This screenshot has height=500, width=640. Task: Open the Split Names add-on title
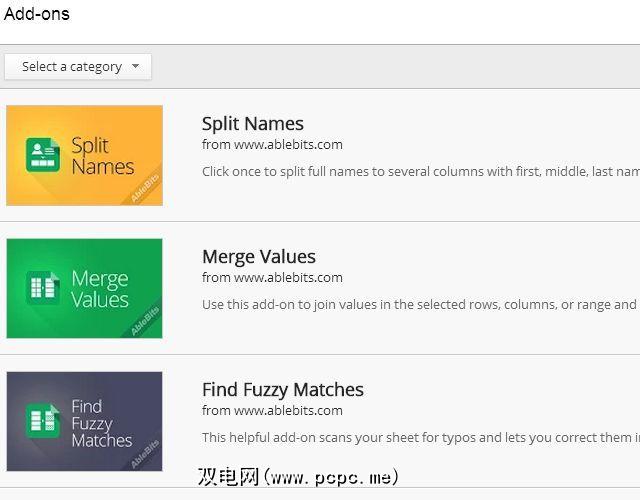coord(253,124)
